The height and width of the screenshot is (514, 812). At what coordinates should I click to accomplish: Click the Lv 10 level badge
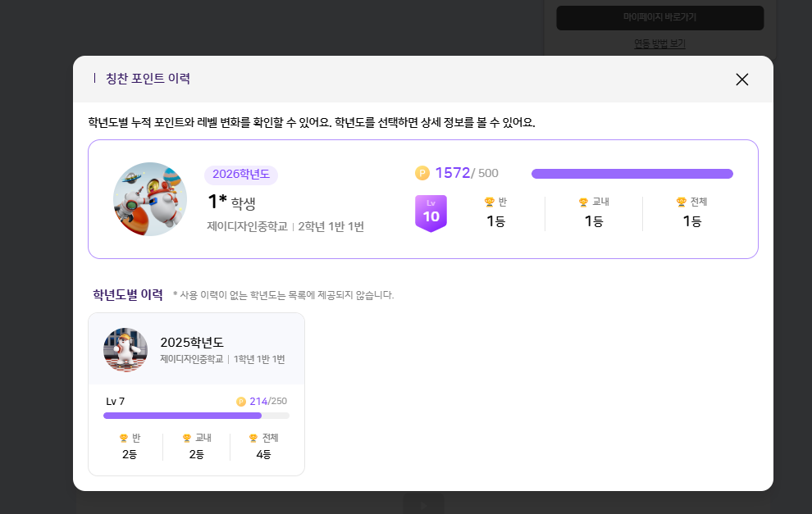[431, 213]
